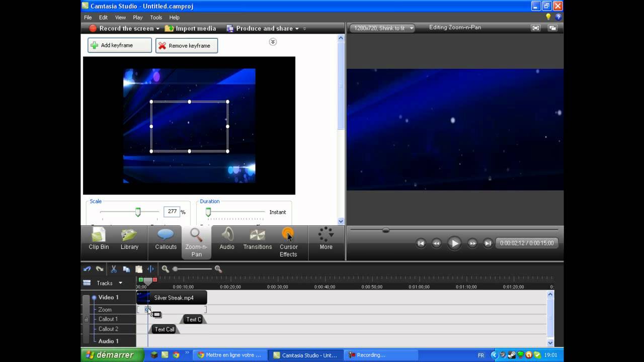The width and height of the screenshot is (644, 362).
Task: Select the Silver Streak.mp4 clip
Action: (172, 298)
